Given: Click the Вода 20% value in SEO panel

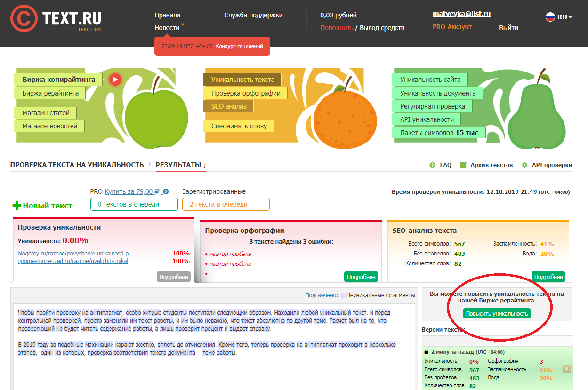Looking at the screenshot, I should (547, 254).
